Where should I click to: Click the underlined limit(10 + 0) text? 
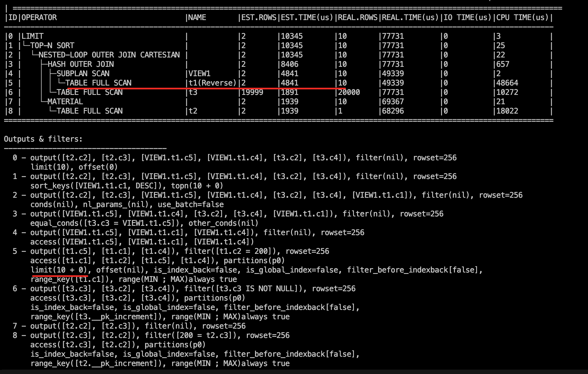(59, 270)
